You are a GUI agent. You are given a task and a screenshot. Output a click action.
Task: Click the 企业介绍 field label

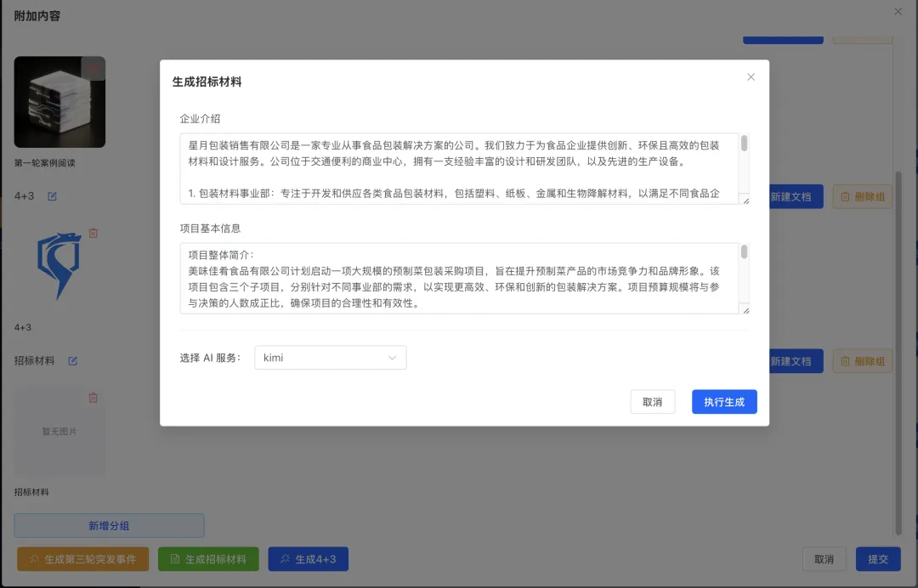tap(201, 119)
